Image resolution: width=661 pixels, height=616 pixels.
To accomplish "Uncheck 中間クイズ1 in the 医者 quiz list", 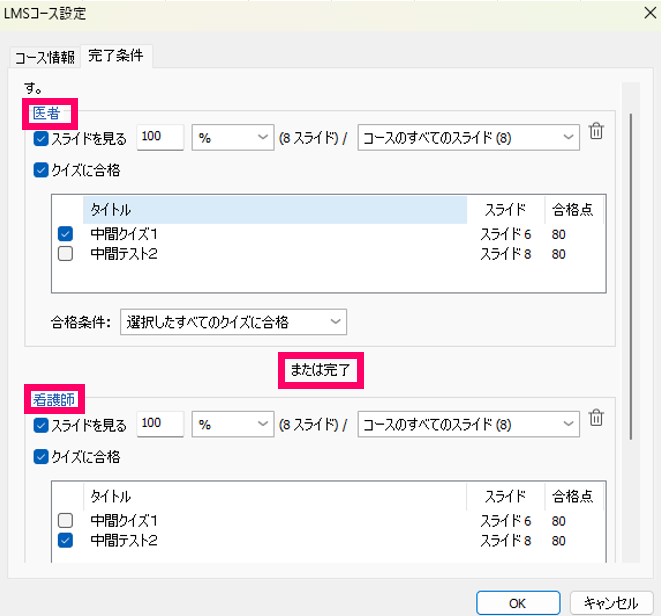I will pyautogui.click(x=65, y=234).
